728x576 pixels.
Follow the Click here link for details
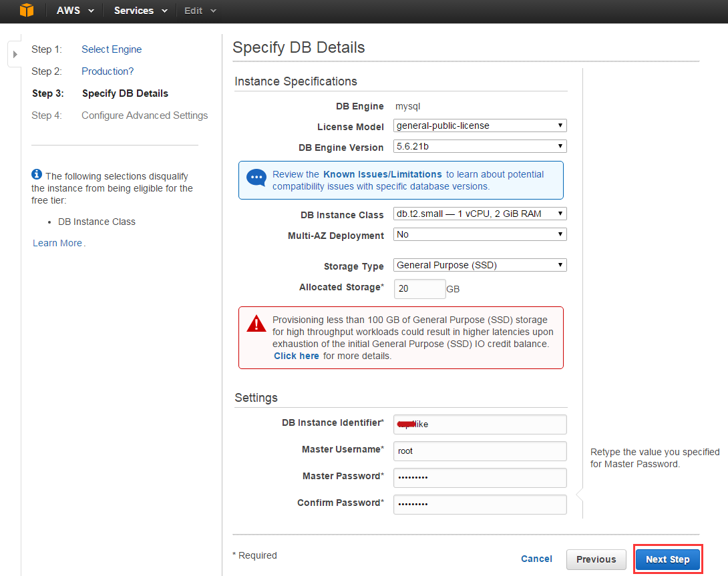pyautogui.click(x=297, y=356)
